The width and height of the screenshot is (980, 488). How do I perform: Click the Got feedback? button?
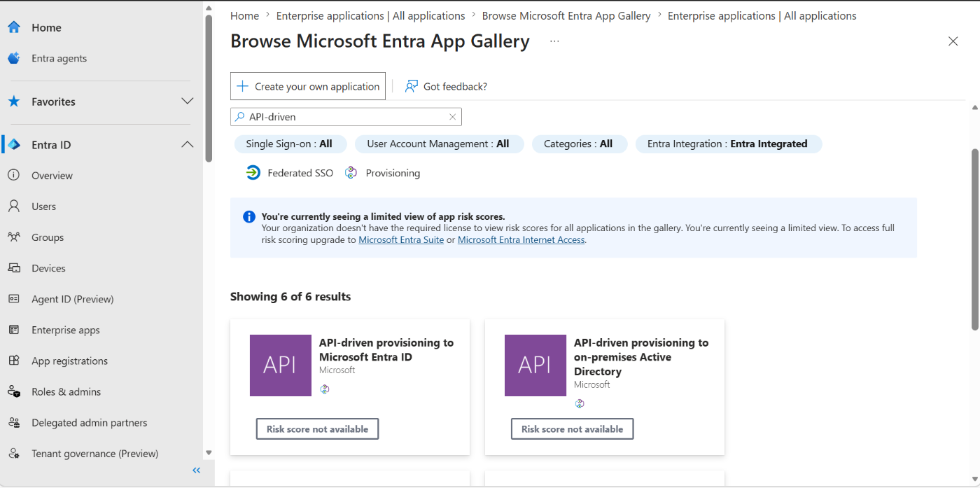tap(446, 86)
